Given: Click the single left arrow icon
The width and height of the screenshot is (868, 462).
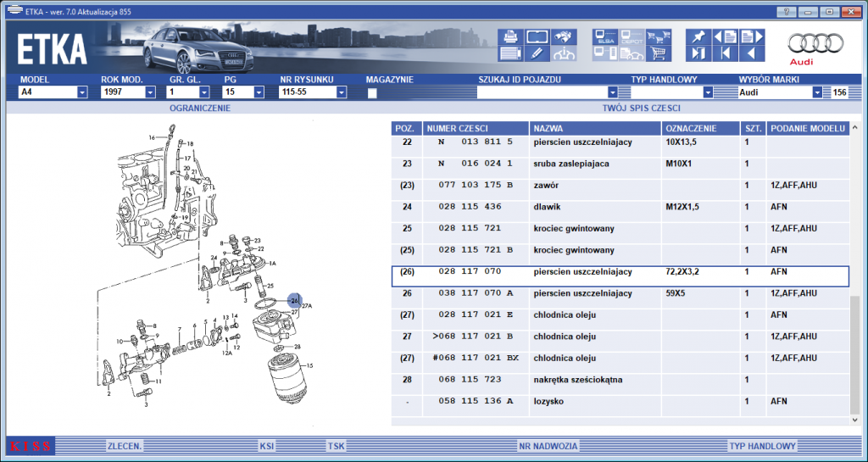Looking at the screenshot, I should coord(752,53).
